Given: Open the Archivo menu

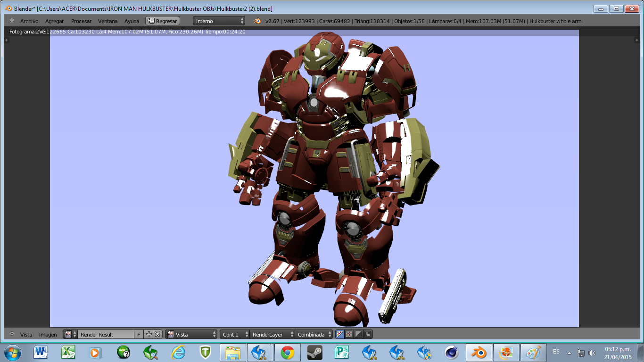Looking at the screenshot, I should [x=29, y=21].
